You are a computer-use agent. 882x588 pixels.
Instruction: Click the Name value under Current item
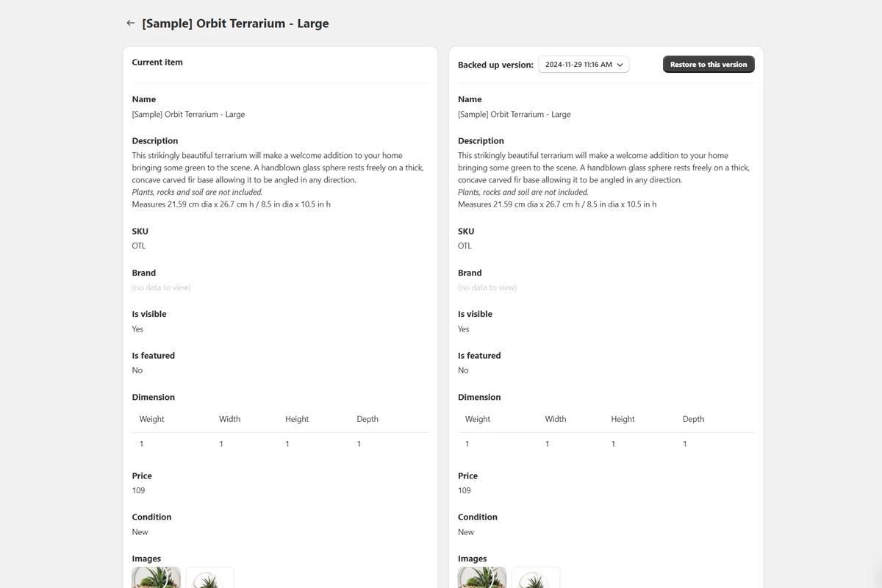pos(188,114)
